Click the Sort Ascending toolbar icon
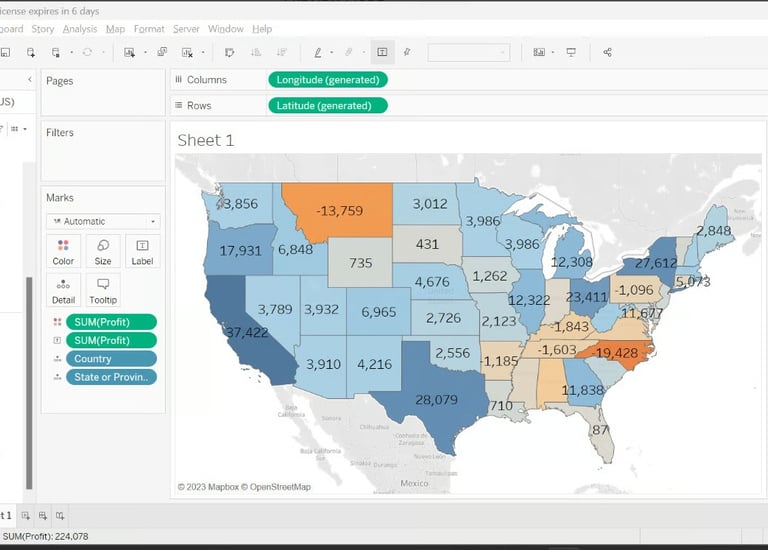The height and width of the screenshot is (550, 768). [x=256, y=52]
